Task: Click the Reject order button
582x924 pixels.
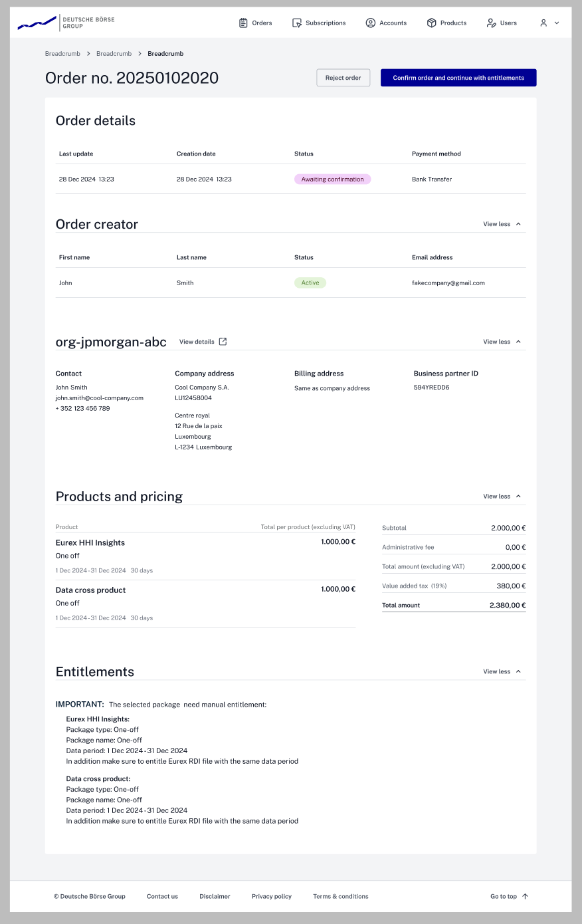Action: click(343, 77)
